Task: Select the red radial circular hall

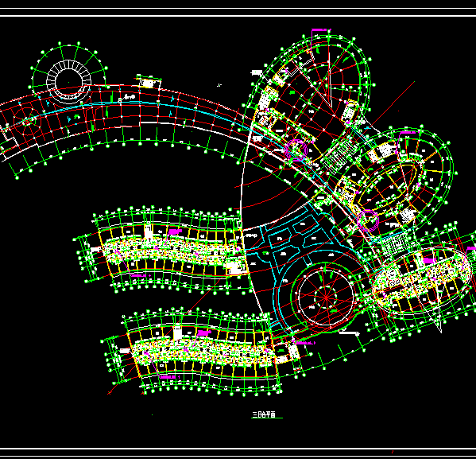Action: pos(326,298)
